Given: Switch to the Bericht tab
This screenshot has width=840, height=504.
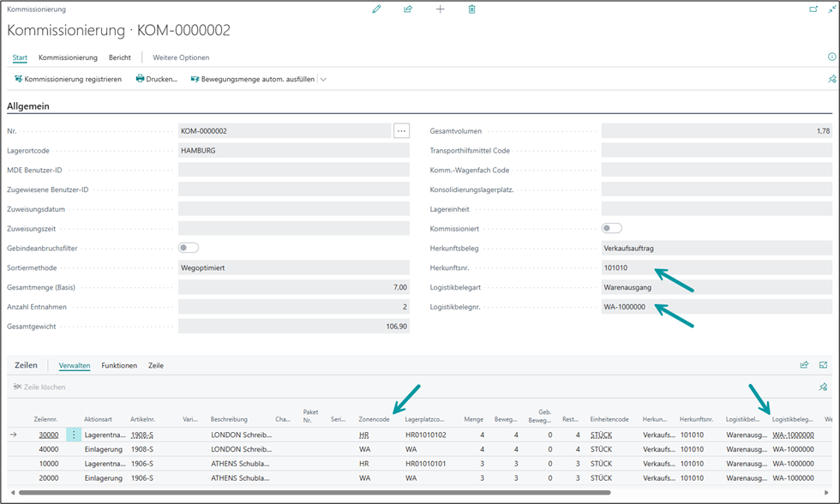Looking at the screenshot, I should point(119,57).
